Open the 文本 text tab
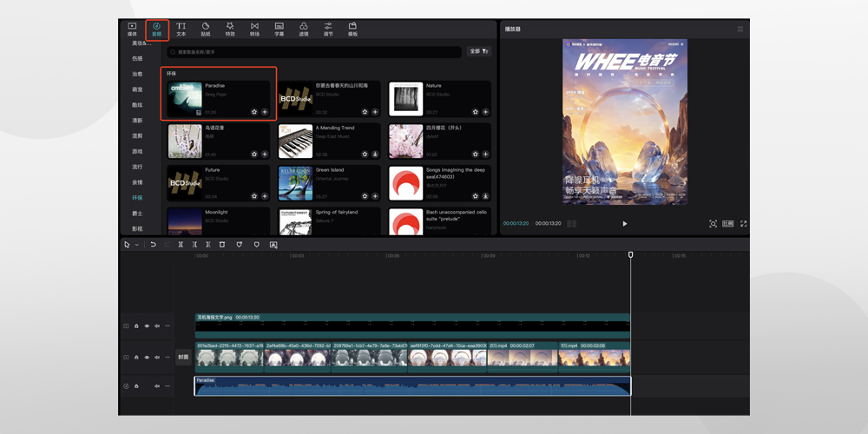Image resolution: width=868 pixels, height=434 pixels. coord(181,29)
